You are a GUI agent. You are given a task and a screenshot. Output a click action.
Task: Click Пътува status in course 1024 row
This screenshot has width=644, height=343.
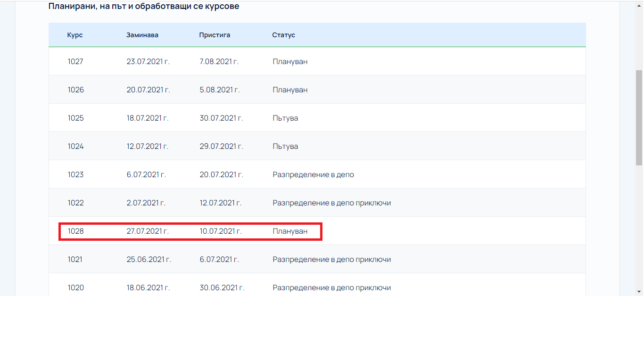(285, 146)
